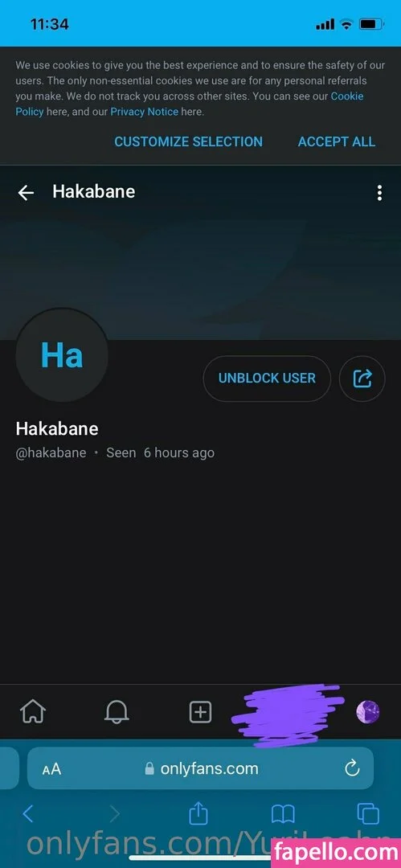
Task: Click ACCEPT ALL cookies
Action: [337, 141]
